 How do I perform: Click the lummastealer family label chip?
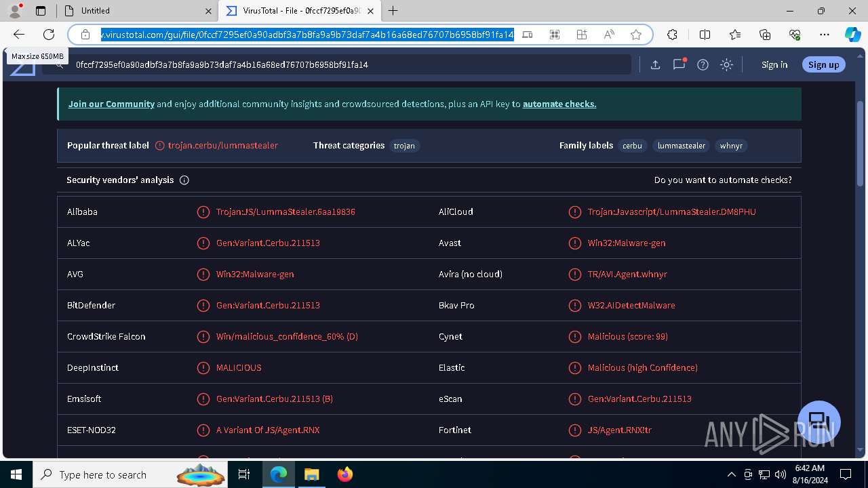point(682,146)
